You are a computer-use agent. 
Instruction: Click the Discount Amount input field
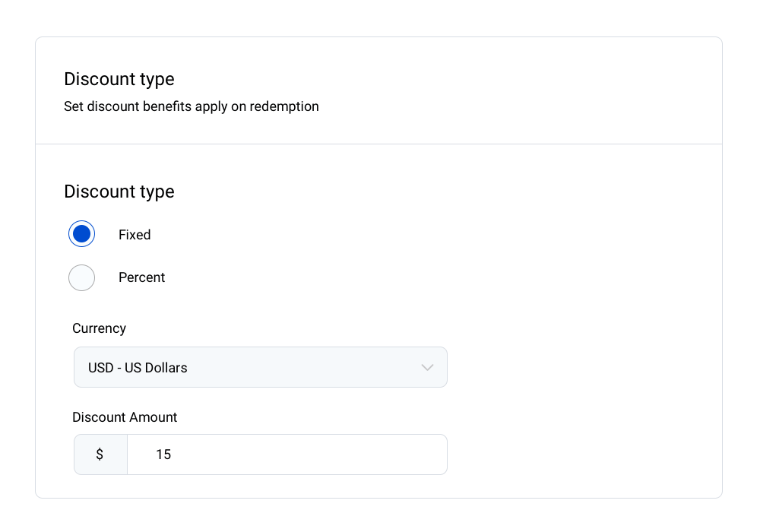(287, 454)
